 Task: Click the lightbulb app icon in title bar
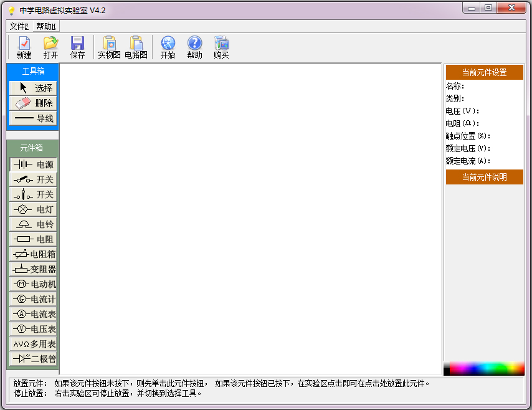tap(12, 11)
